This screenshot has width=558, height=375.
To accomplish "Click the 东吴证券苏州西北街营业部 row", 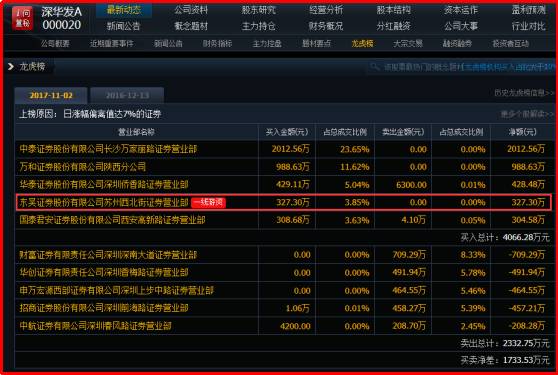I will coord(283,202).
